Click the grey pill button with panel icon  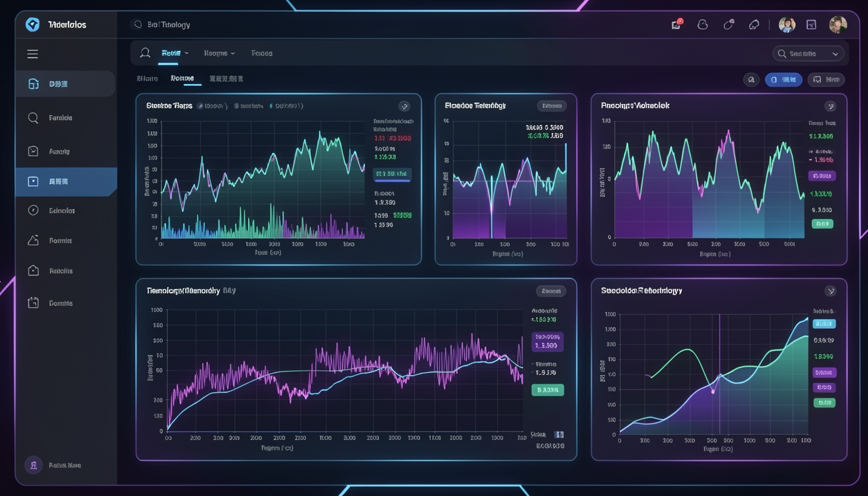(827, 79)
